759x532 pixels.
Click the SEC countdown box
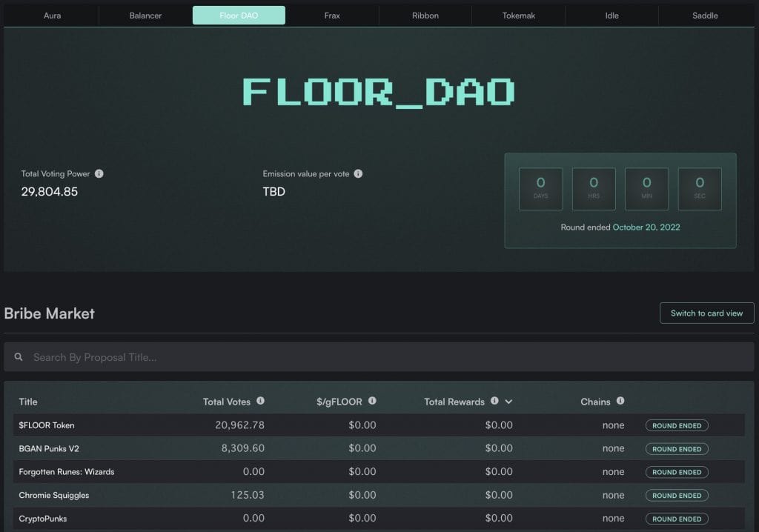[x=700, y=189]
